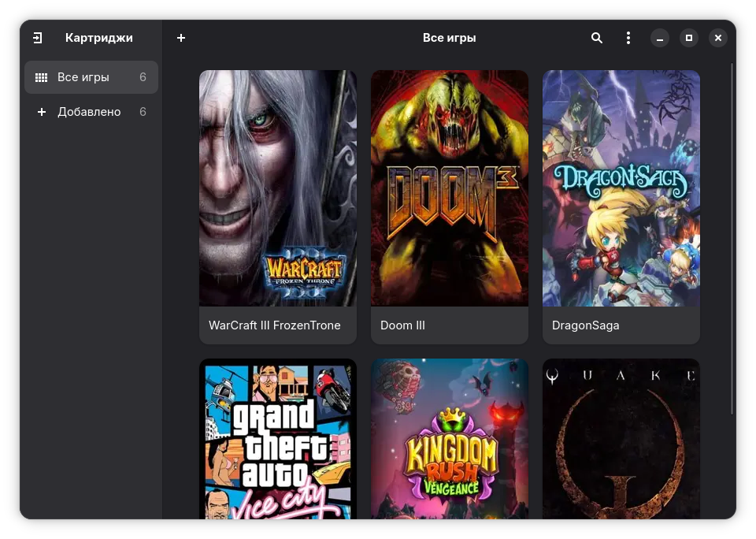Maximize the Cartridges window
This screenshot has width=756, height=539.
[688, 38]
